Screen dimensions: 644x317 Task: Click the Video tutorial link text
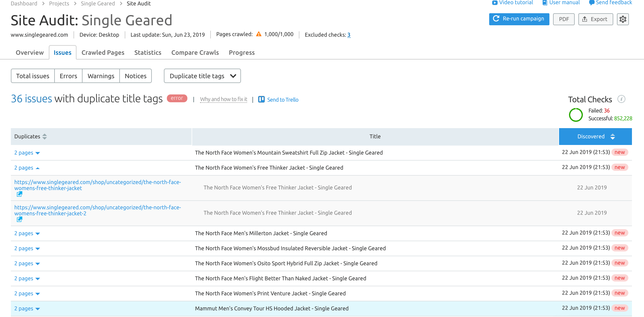tap(516, 3)
